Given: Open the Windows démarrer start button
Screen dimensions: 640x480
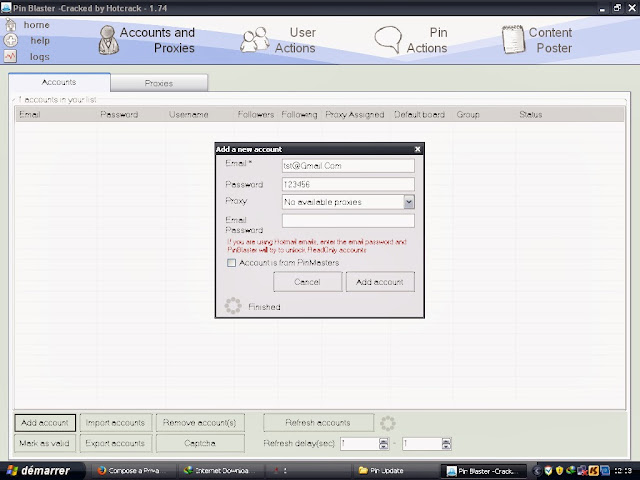Looking at the screenshot, I should coord(43,471).
